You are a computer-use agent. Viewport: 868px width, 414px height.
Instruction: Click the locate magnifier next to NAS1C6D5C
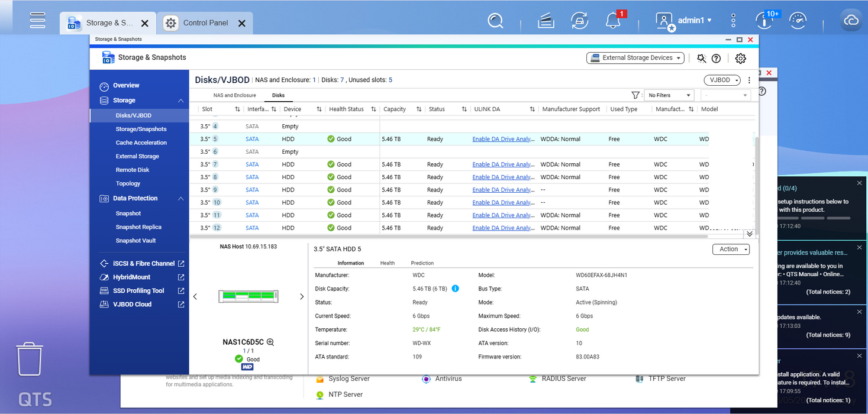(x=270, y=342)
